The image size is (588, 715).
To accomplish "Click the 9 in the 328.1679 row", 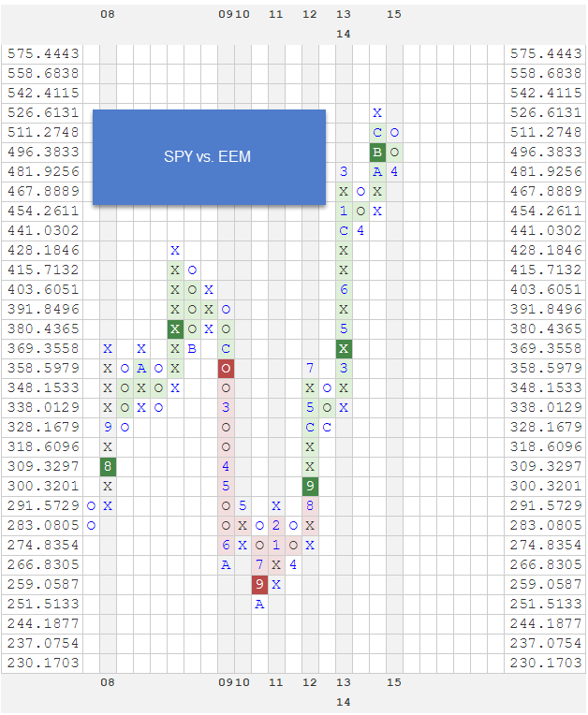I will click(108, 428).
